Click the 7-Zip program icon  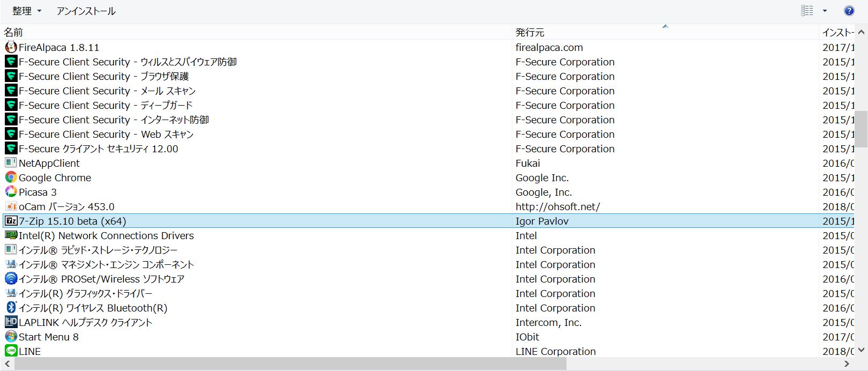pyautogui.click(x=11, y=221)
